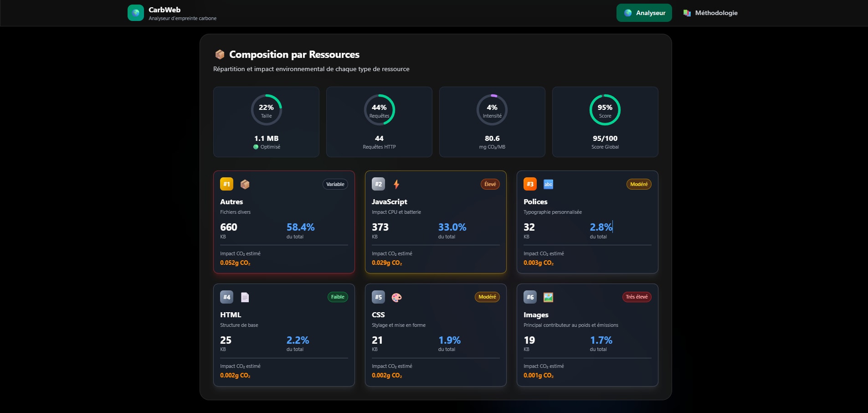Select the CSS card title

378,315
